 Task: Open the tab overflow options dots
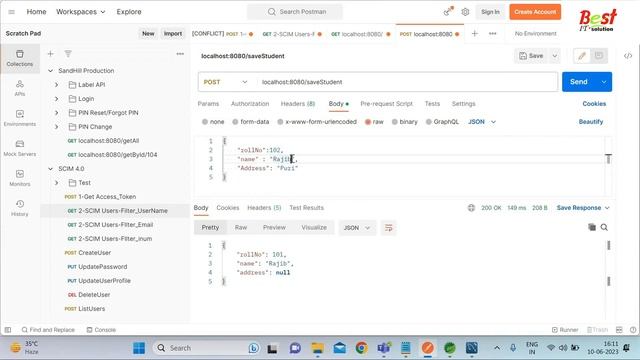493,33
